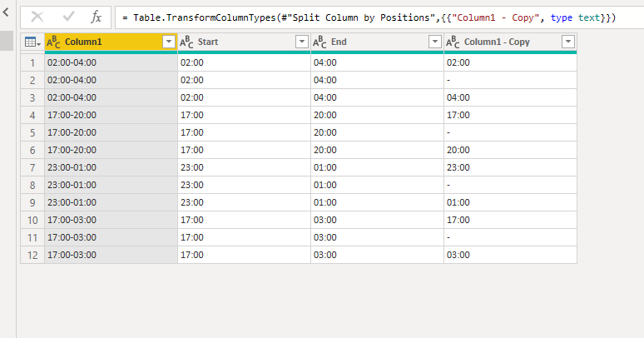The width and height of the screenshot is (644, 338).
Task: Click the 02:00-04:00 cell in row 1
Action: pyautogui.click(x=111, y=62)
